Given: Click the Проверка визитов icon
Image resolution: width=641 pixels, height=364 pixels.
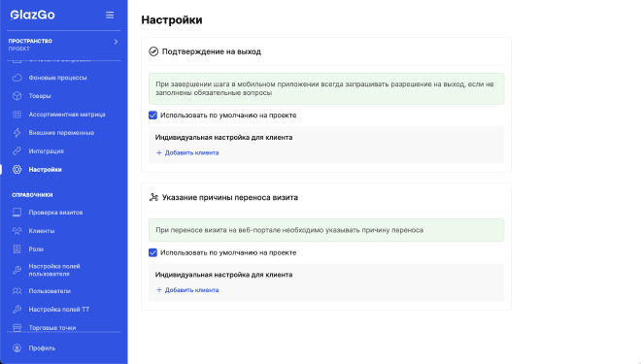Looking at the screenshot, I should point(17,213).
